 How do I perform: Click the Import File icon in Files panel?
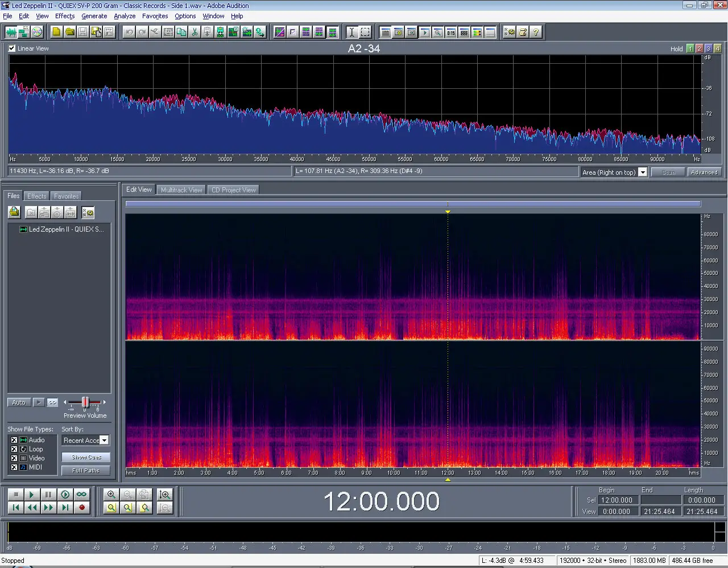coord(14,212)
